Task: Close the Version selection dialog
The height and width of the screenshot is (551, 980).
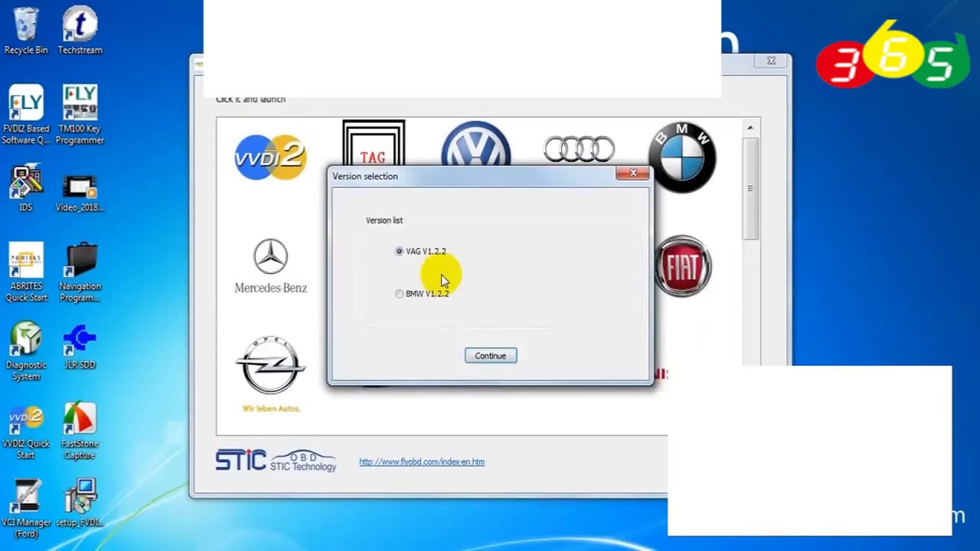Action: point(632,173)
